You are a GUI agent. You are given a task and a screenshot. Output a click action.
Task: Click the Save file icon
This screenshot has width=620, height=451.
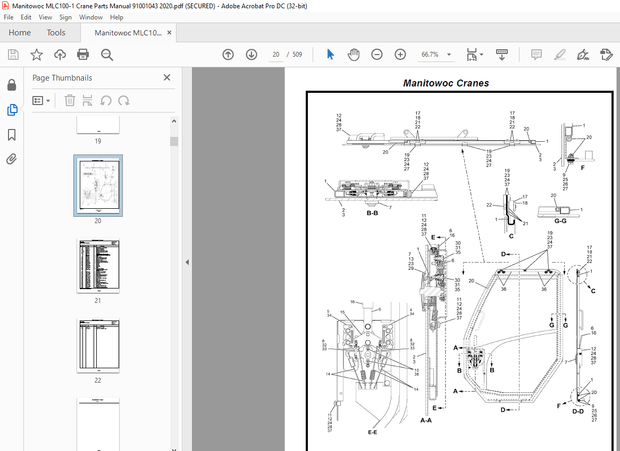(x=13, y=55)
